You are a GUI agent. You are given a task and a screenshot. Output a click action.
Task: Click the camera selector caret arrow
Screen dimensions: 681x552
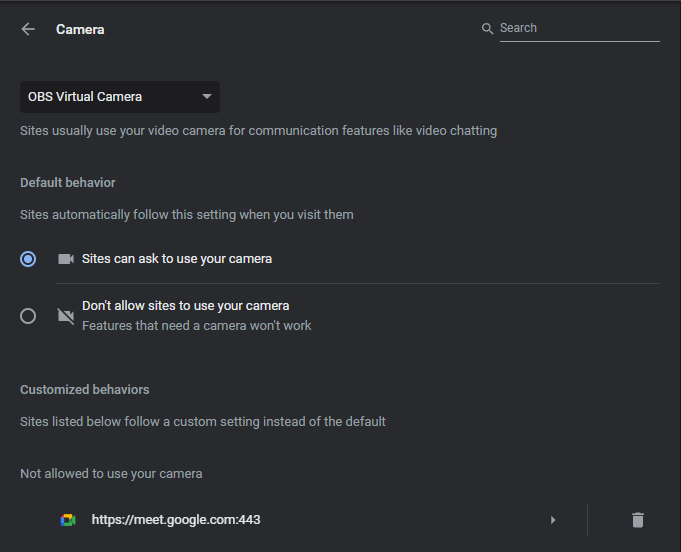pyautogui.click(x=206, y=97)
